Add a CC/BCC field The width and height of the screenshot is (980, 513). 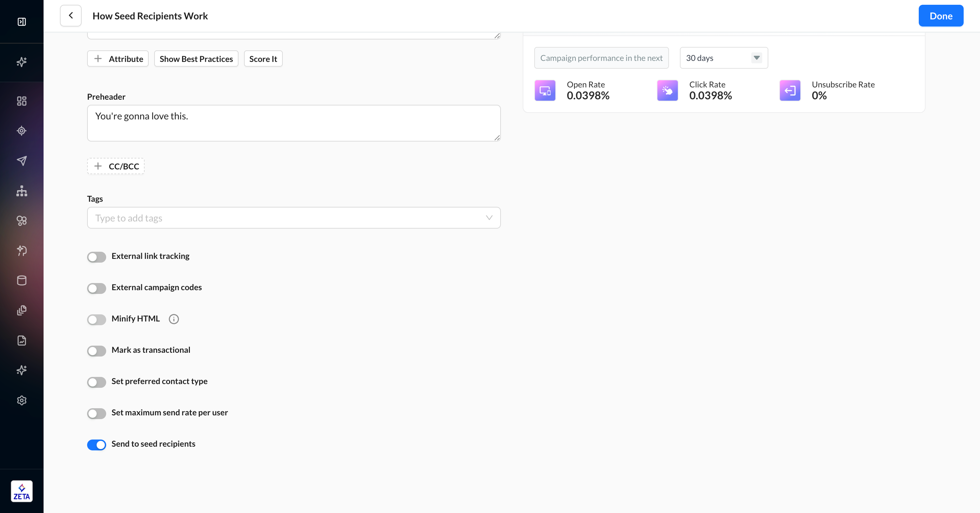(116, 166)
